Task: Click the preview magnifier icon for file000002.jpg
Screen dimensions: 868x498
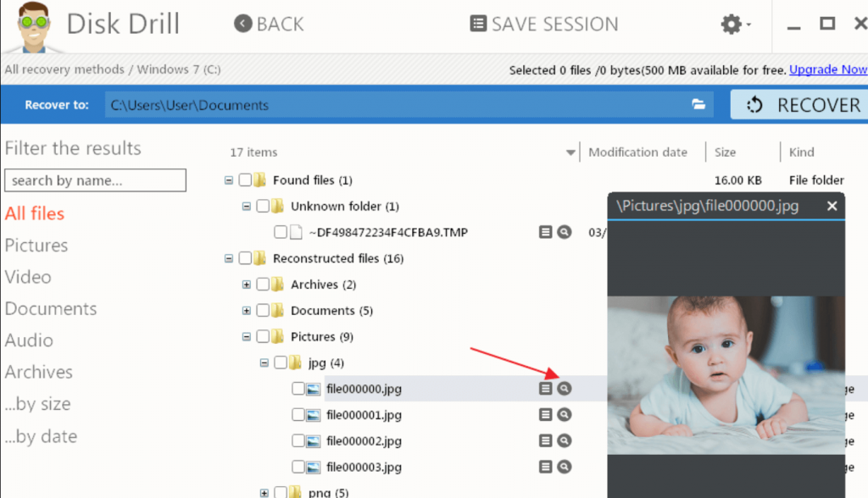Action: coord(564,440)
